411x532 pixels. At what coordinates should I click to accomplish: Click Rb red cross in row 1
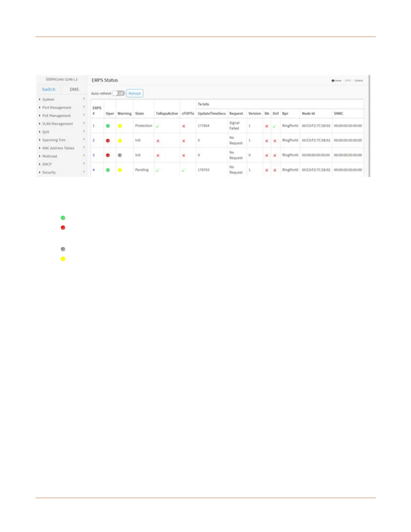[x=267, y=126]
